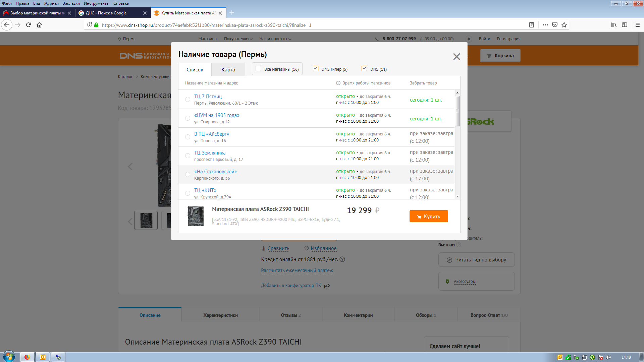Bookmark page with the star icon

(x=564, y=25)
